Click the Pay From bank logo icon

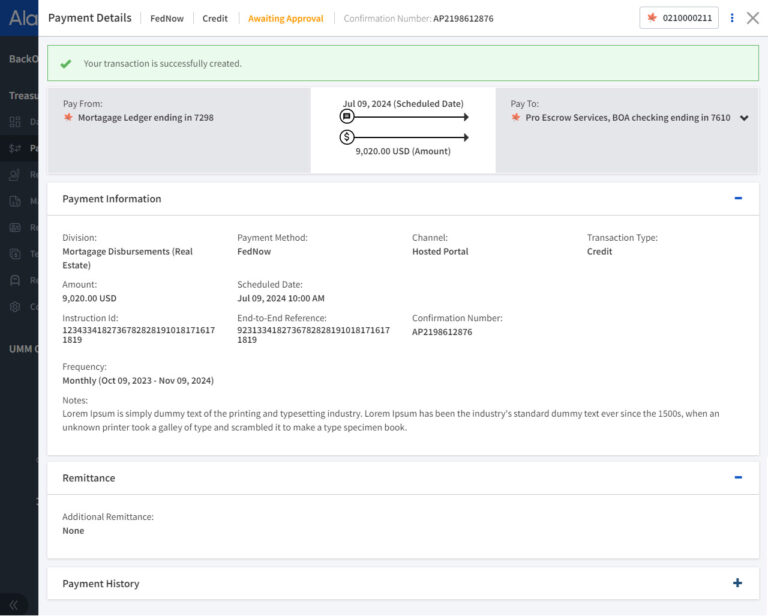point(69,117)
